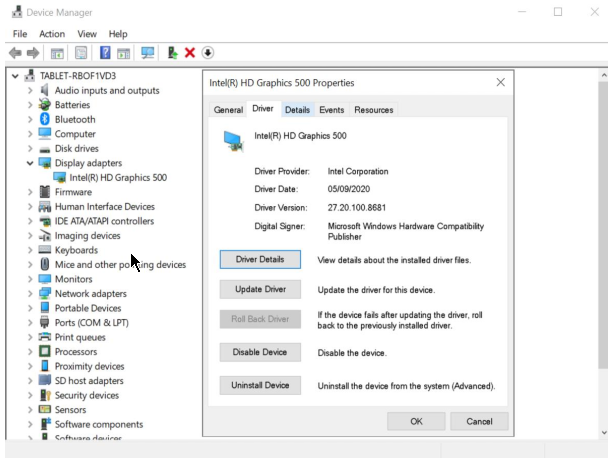This screenshot has height=459, width=611.
Task: Expand the Network adapters category
Action: [30, 294]
